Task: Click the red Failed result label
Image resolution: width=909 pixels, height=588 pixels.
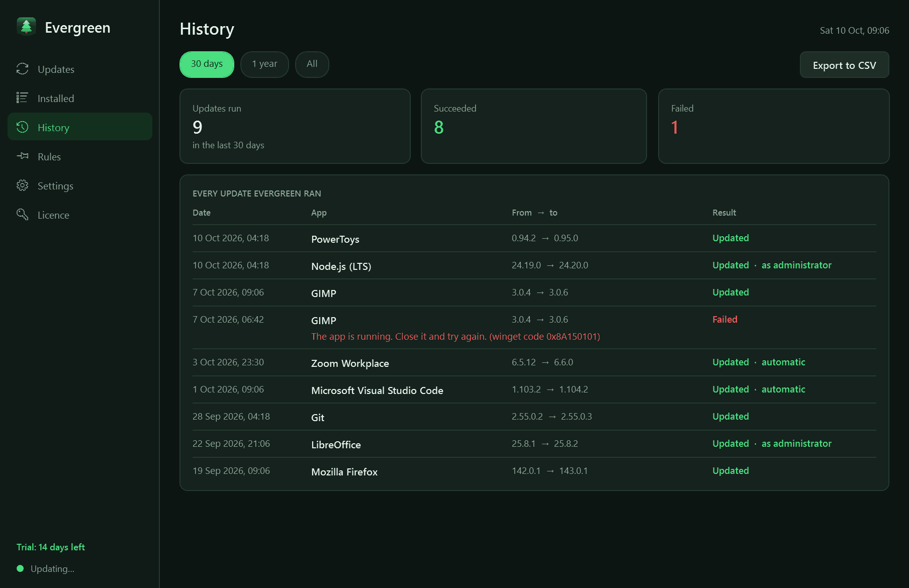Action: tap(724, 319)
